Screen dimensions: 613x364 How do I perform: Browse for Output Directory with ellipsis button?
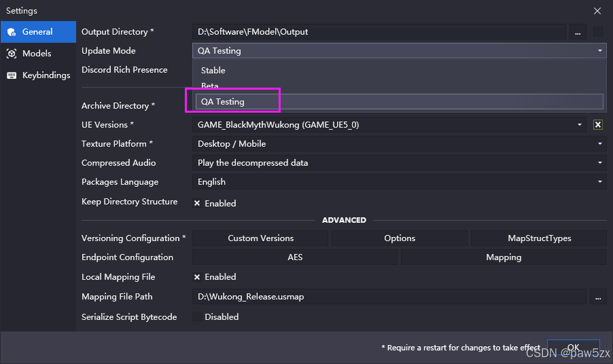coord(577,32)
